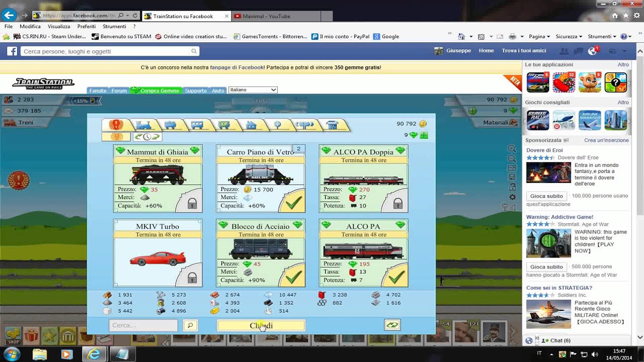
Task: Select the laurel badge sub-filter button
Action: (x=116, y=137)
